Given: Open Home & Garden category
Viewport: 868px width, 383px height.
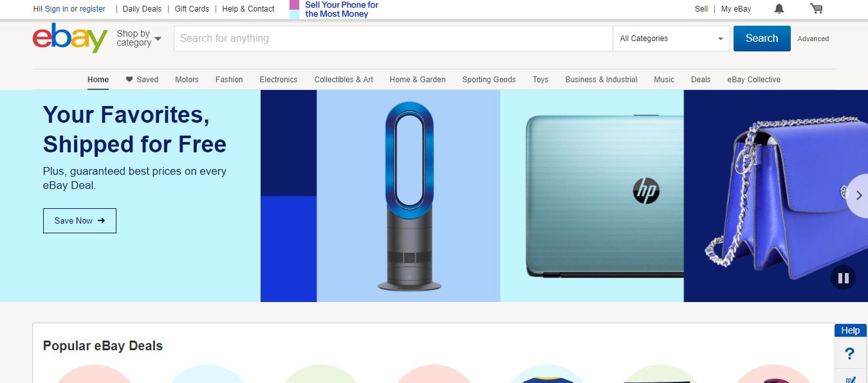Looking at the screenshot, I should [418, 80].
